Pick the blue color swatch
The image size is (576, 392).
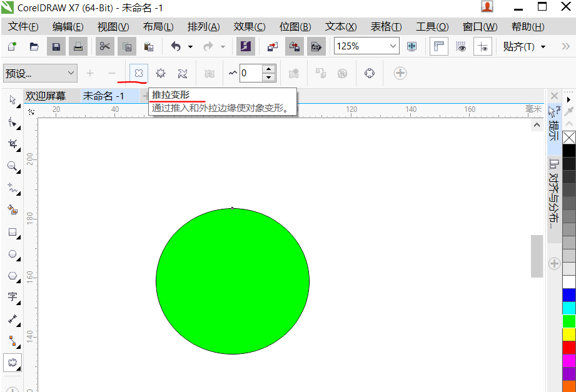pyautogui.click(x=569, y=295)
